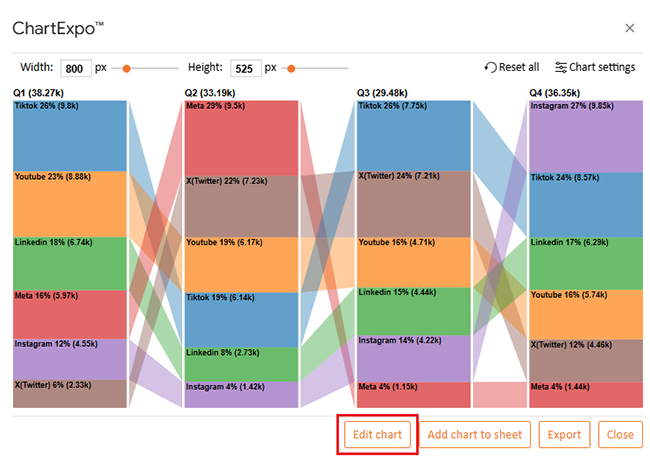Image resolution: width=650 pixels, height=463 pixels.
Task: Click the Height slider handle
Action: (291, 68)
